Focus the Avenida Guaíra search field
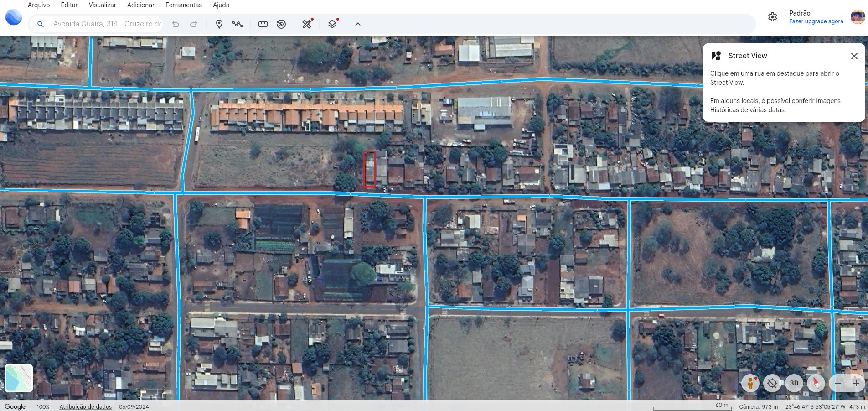 tap(107, 24)
